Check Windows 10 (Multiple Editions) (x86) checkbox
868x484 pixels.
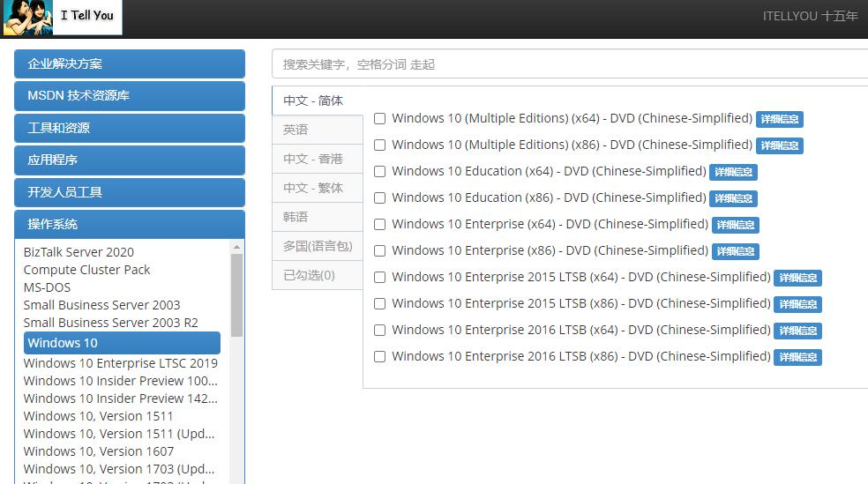click(380, 145)
